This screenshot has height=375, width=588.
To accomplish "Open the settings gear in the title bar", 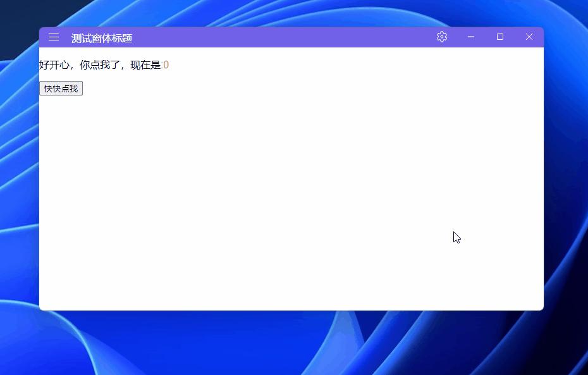I will (441, 37).
